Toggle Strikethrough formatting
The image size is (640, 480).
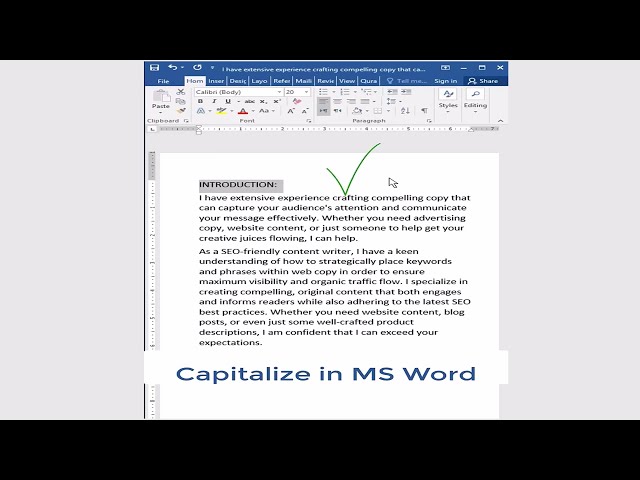point(249,101)
